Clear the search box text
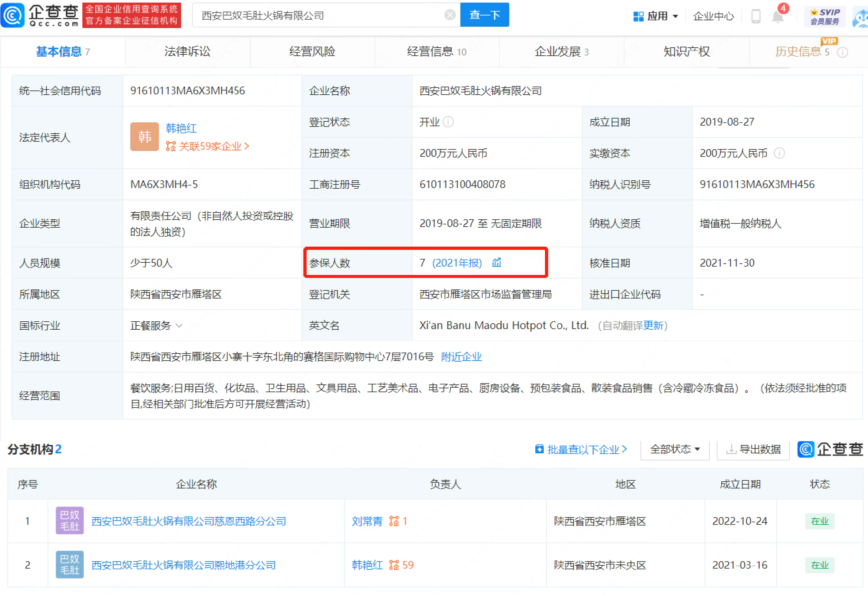 pyautogui.click(x=450, y=15)
